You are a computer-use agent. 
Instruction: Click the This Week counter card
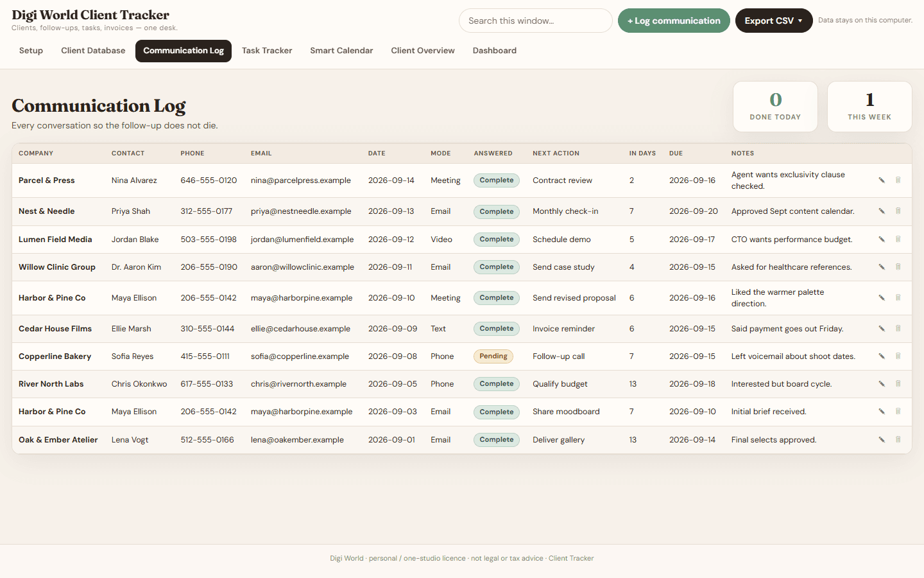point(869,107)
